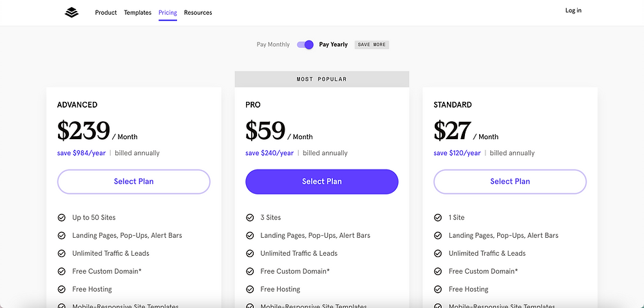The width and height of the screenshot is (644, 308).
Task: Click the $27 price
Action: coord(452,131)
